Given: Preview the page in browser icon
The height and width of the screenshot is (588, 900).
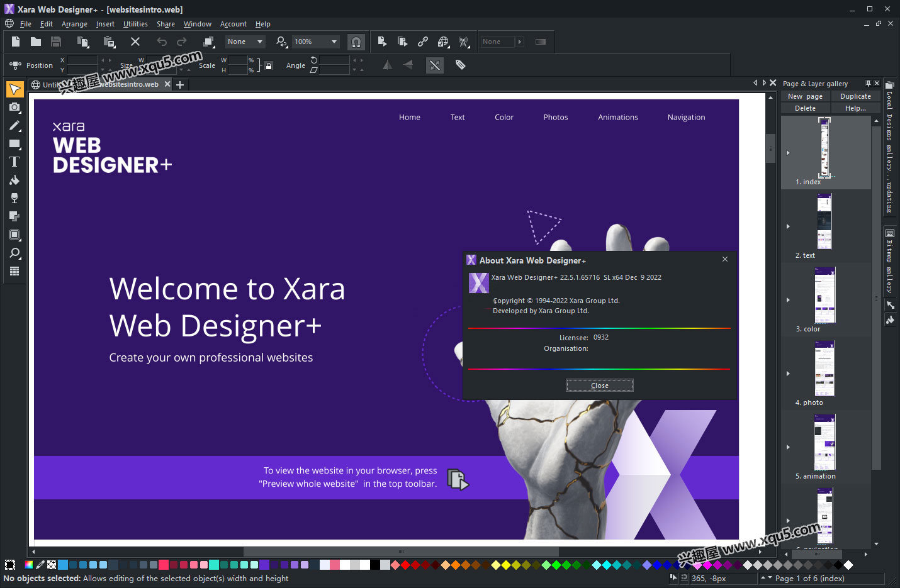Looking at the screenshot, I should tap(382, 42).
